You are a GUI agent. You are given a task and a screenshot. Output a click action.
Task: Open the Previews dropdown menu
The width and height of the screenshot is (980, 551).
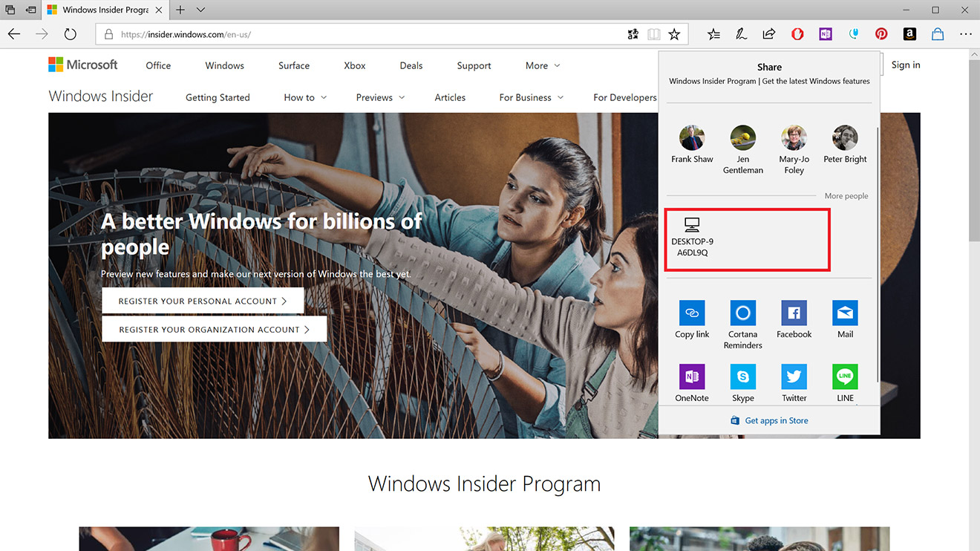pyautogui.click(x=380, y=97)
